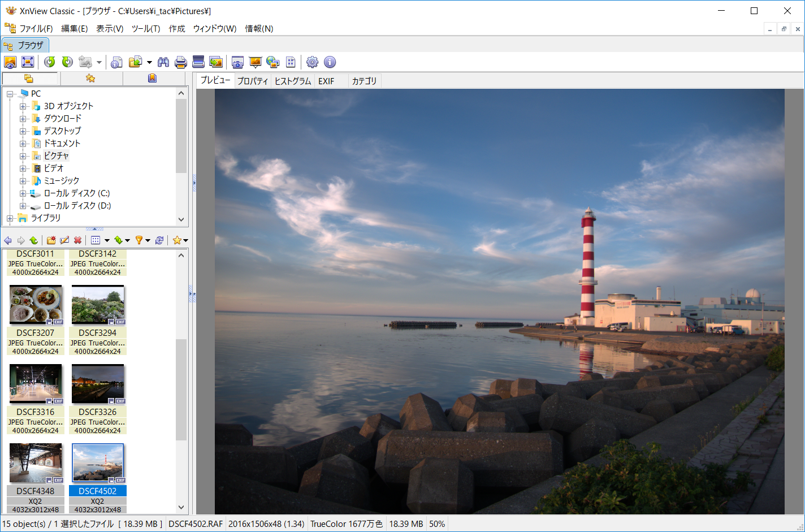Open settings with the gear icon
Image resolution: width=805 pixels, height=532 pixels.
(x=313, y=62)
